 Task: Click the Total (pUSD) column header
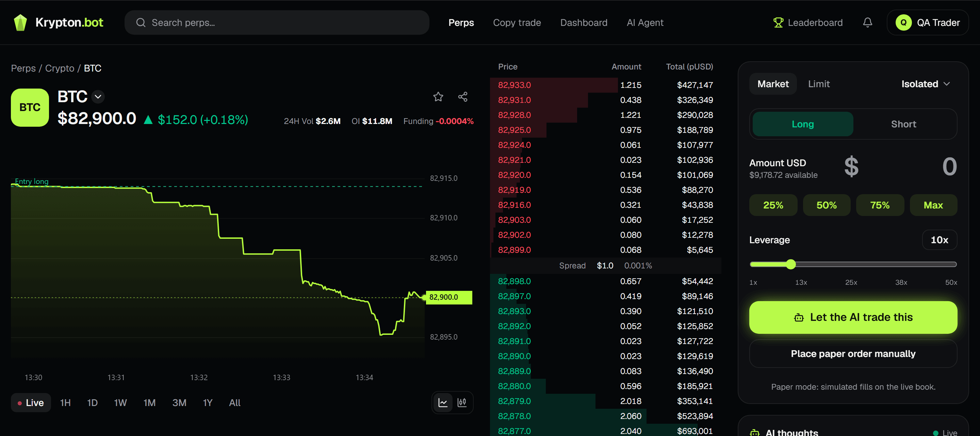pyautogui.click(x=689, y=67)
